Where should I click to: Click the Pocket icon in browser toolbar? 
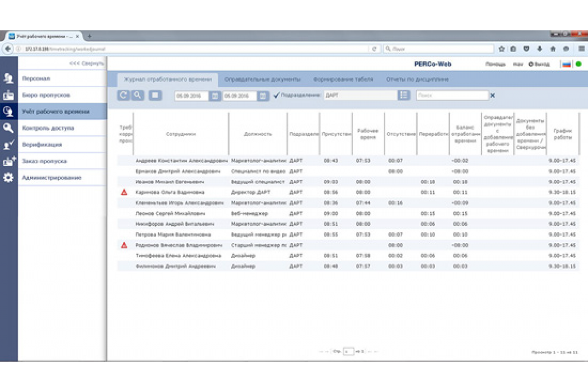tap(527, 49)
